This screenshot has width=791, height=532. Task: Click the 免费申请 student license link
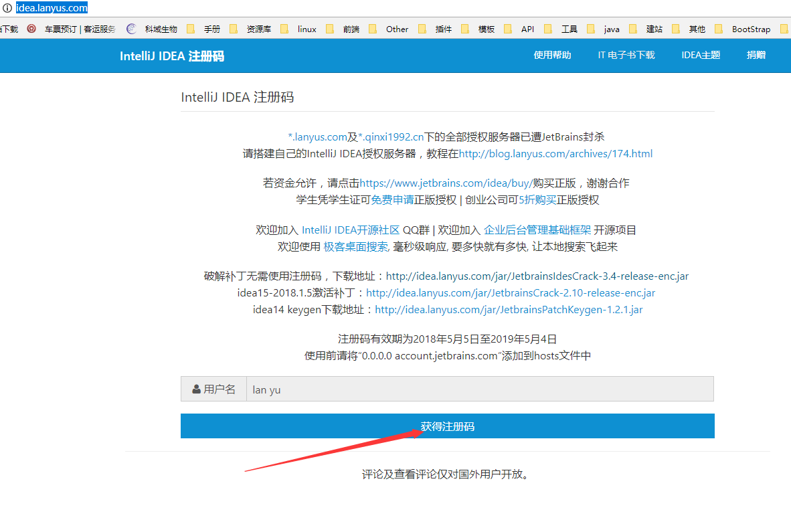[392, 200]
